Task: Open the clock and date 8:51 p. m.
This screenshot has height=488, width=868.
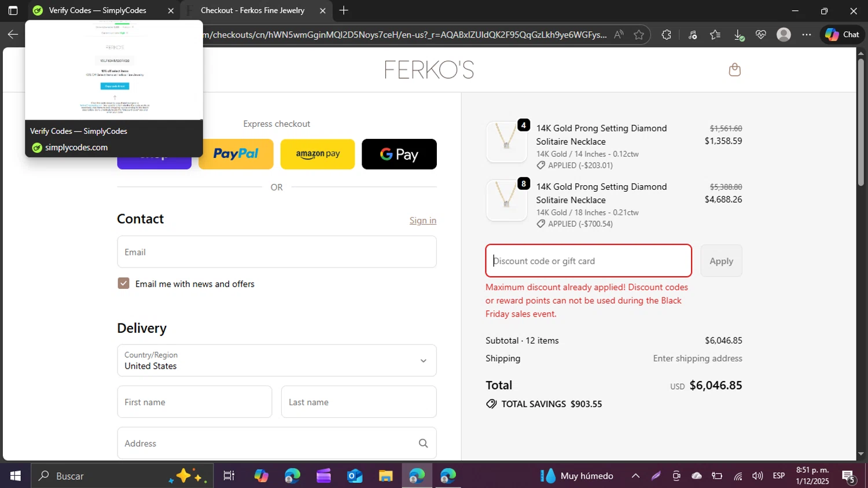Action: tap(812, 476)
